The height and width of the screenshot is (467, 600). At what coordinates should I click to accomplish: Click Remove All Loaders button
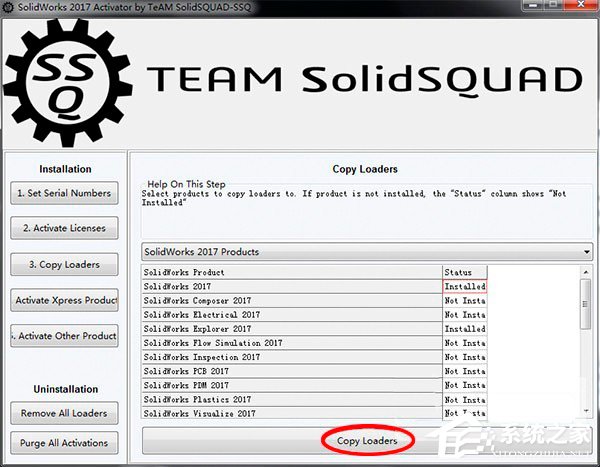(64, 413)
